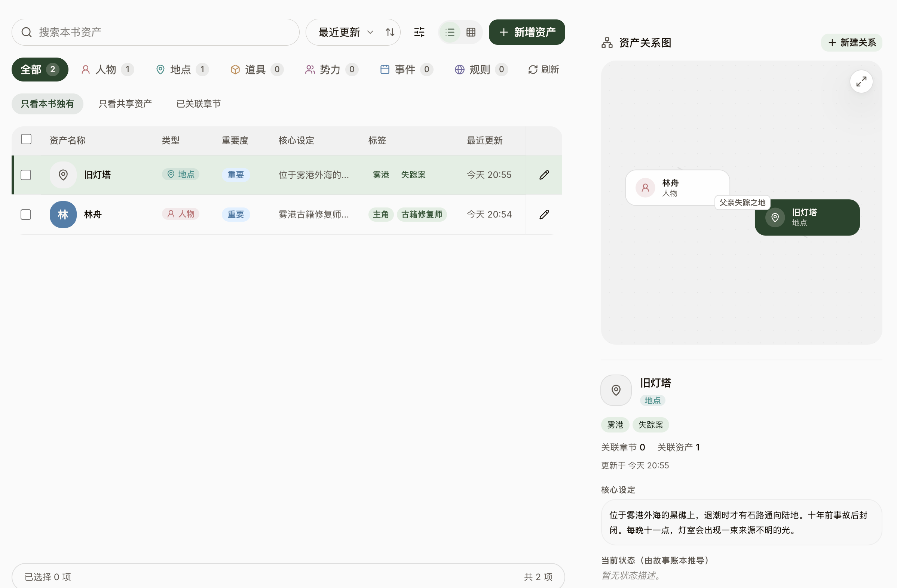Toggle sort direction arrows icon
897x588 pixels.
[390, 33]
